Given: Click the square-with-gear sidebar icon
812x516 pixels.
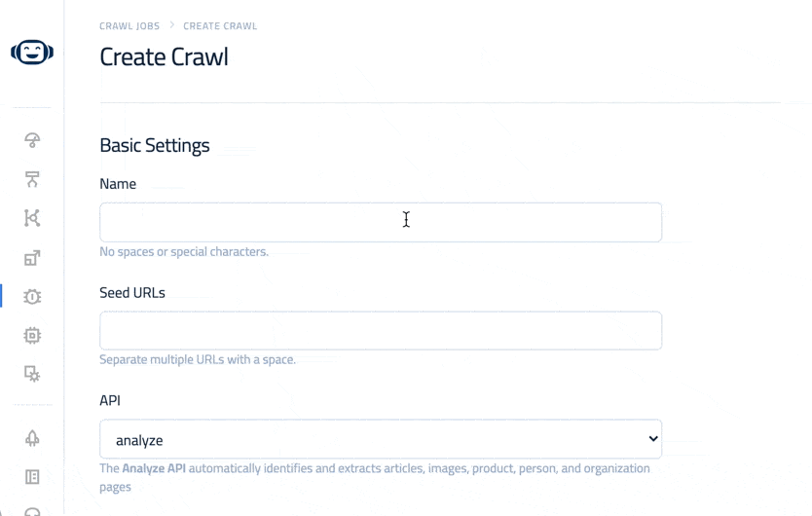Looking at the screenshot, I should point(32,374).
